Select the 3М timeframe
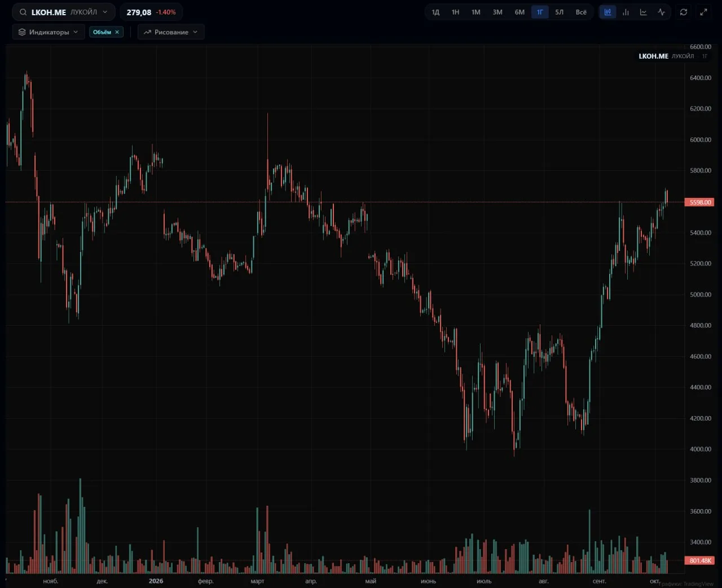This screenshot has height=588, width=722. (x=498, y=12)
